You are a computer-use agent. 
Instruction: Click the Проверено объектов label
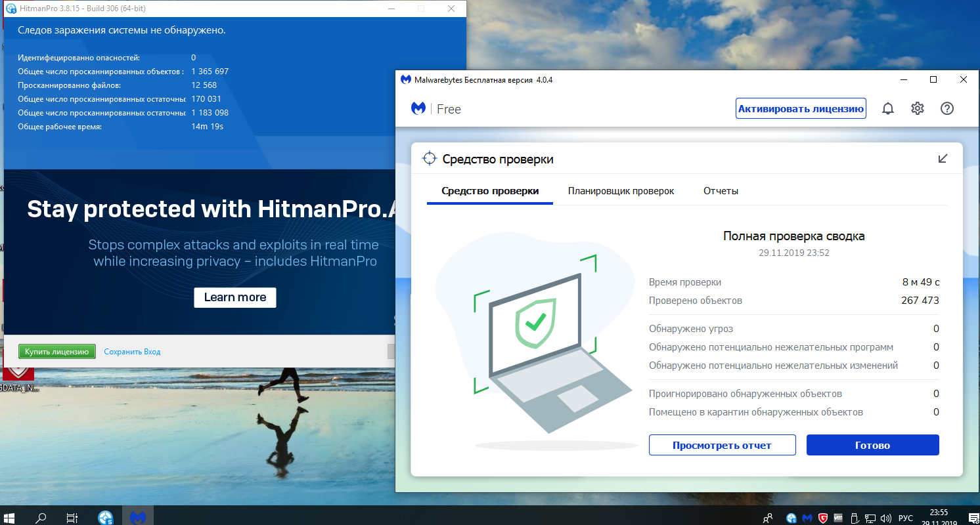pos(696,301)
